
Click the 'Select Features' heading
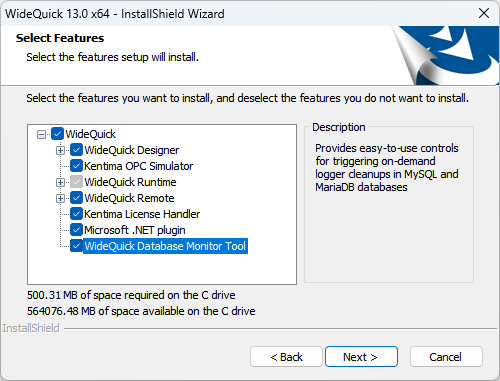click(60, 38)
